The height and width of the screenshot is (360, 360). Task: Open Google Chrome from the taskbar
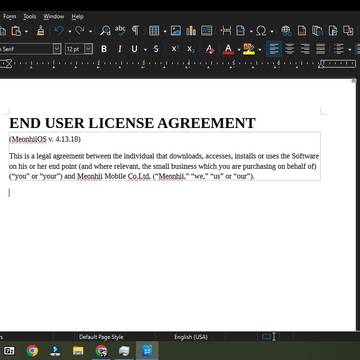tap(32, 351)
